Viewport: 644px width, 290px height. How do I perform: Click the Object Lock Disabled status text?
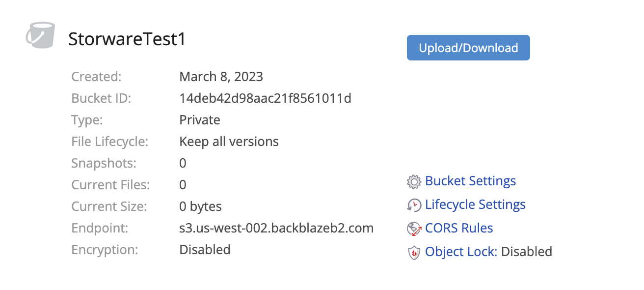point(527,252)
